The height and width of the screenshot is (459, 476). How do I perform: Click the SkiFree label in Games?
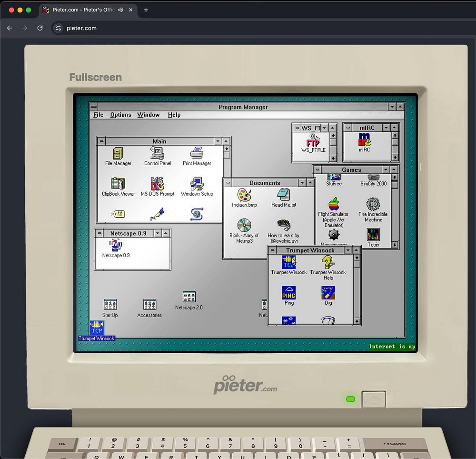point(334,183)
